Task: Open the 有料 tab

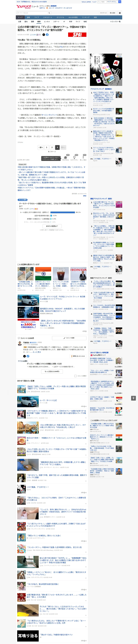Action: click(95, 17)
